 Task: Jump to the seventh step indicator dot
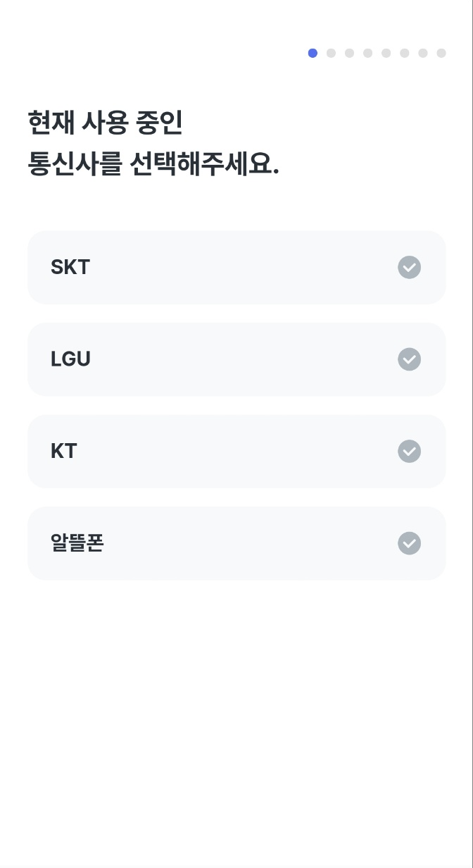pos(422,53)
